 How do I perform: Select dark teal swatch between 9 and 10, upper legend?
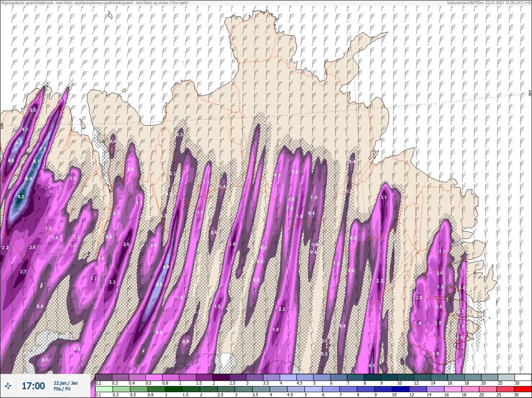389,377
